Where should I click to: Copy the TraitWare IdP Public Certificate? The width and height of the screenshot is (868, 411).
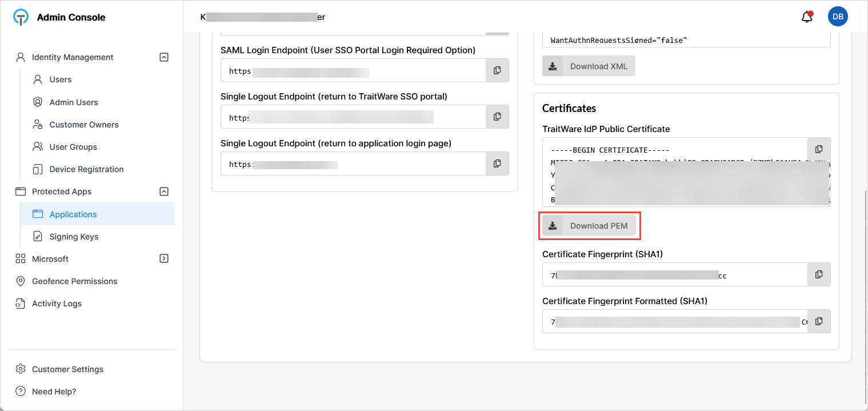pyautogui.click(x=819, y=149)
